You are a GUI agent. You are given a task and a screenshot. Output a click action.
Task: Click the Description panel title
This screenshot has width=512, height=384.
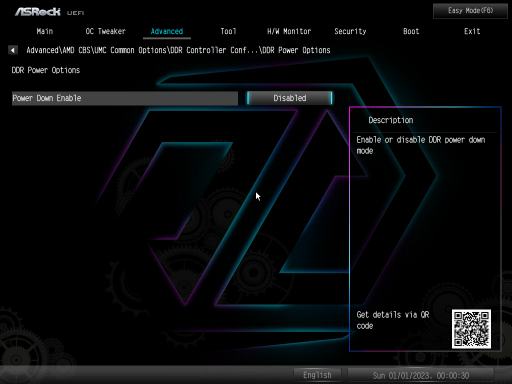[x=391, y=120]
